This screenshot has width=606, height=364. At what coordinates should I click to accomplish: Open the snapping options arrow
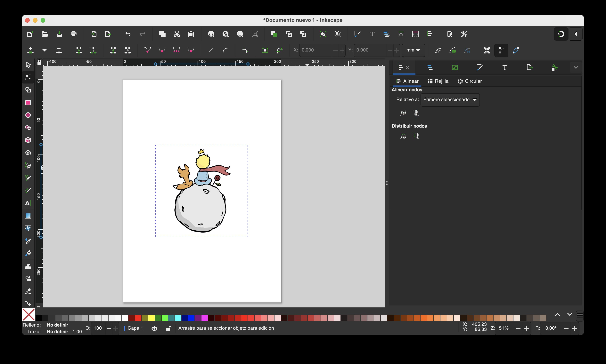coord(576,34)
